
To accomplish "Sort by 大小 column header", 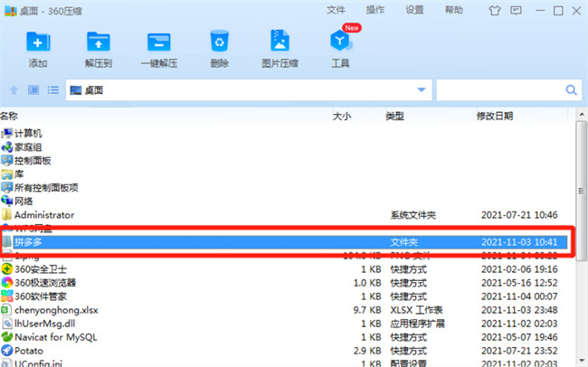I will point(342,117).
